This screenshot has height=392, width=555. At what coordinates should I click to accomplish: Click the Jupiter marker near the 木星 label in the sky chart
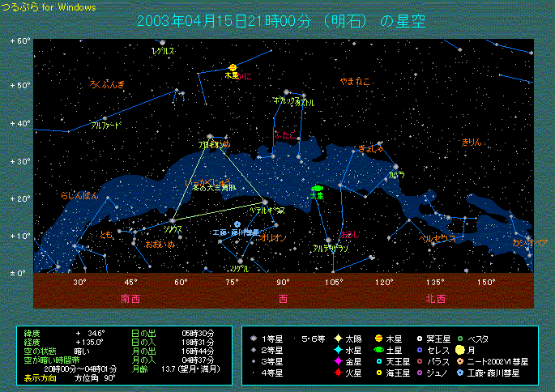pos(233,67)
